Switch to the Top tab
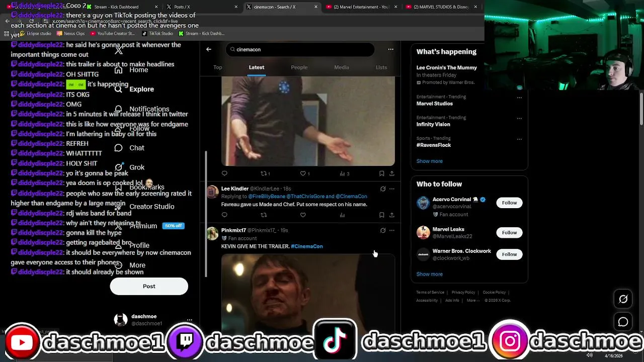Viewport: 644px width, 362px height. click(217, 67)
